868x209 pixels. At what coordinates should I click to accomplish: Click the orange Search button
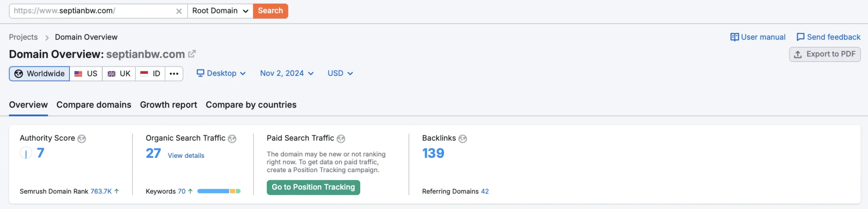[x=270, y=11]
